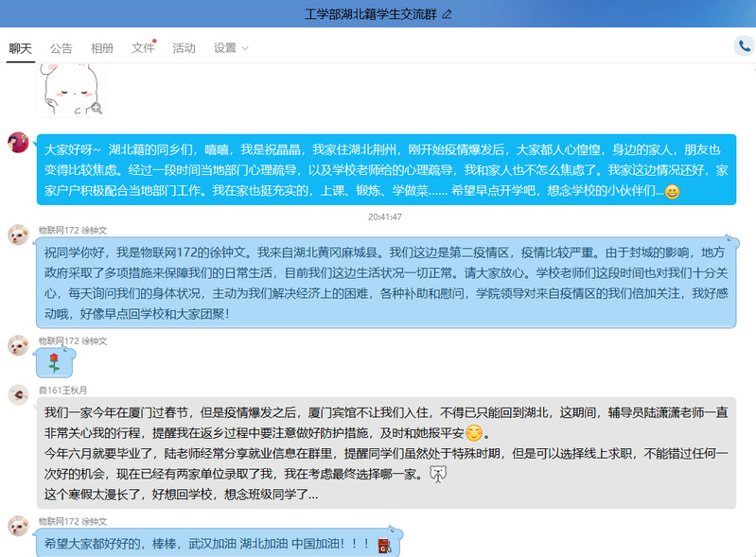
Task: Open 祝晶晶's red profile avatar
Action: (x=17, y=142)
